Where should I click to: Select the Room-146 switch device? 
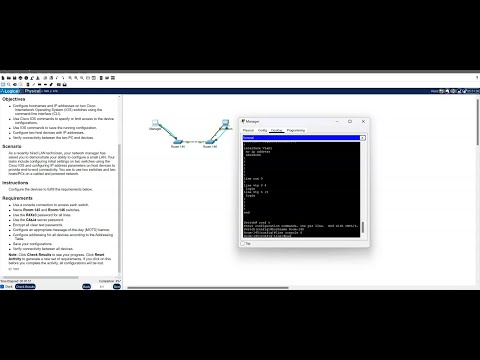click(210, 142)
